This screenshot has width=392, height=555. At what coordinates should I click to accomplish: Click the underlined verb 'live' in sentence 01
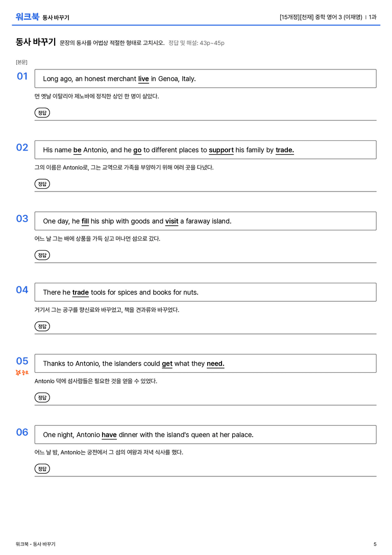pyautogui.click(x=143, y=79)
